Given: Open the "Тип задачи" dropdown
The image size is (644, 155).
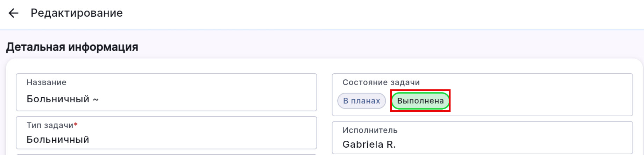Looking at the screenshot, I should click(x=166, y=133).
